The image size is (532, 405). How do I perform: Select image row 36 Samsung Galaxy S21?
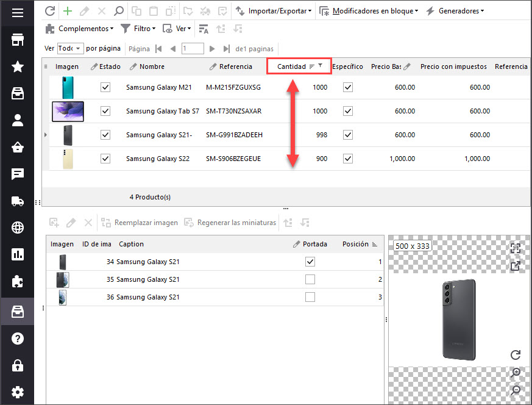215,297
